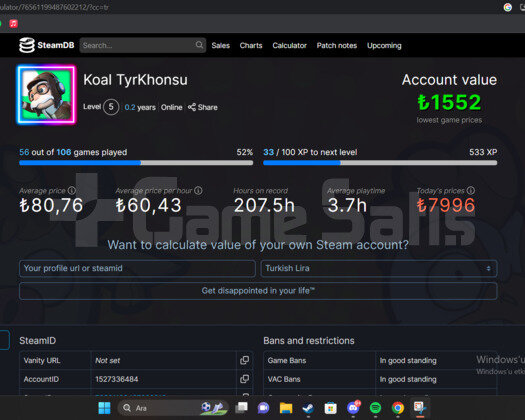Open the Calculator page
The width and height of the screenshot is (525, 420).
coord(290,45)
